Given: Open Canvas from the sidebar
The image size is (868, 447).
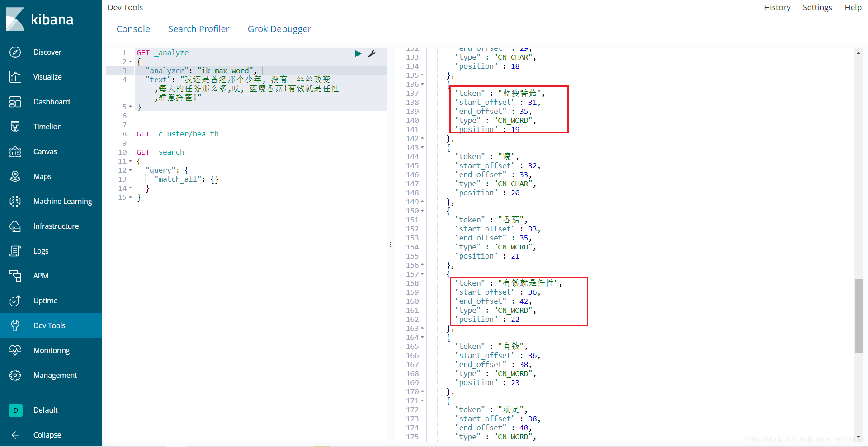Looking at the screenshot, I should point(45,151).
